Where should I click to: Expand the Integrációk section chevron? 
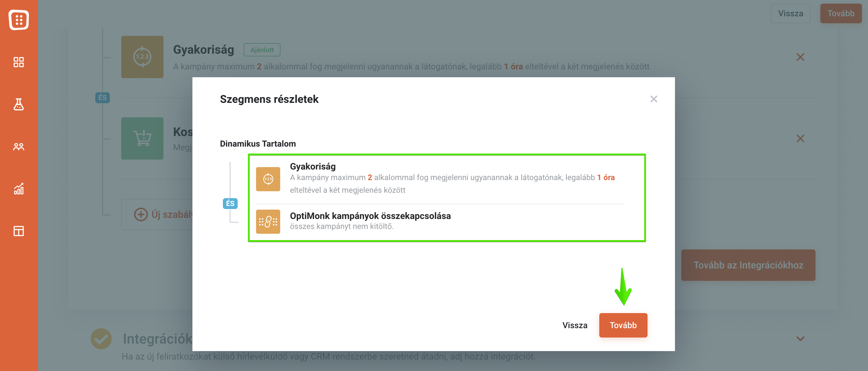click(800, 339)
